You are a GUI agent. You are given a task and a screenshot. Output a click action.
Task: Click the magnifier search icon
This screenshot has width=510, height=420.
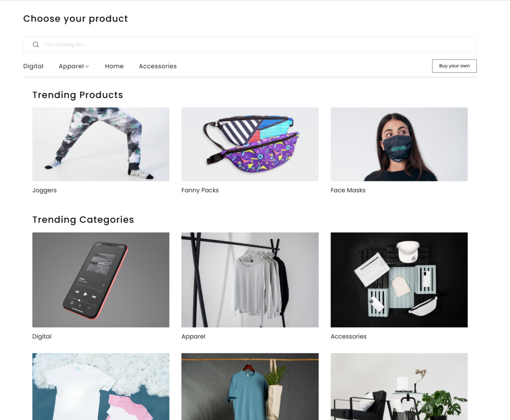click(36, 44)
